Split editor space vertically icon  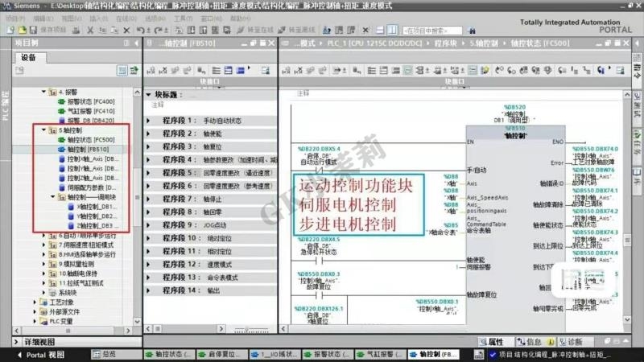(392, 30)
